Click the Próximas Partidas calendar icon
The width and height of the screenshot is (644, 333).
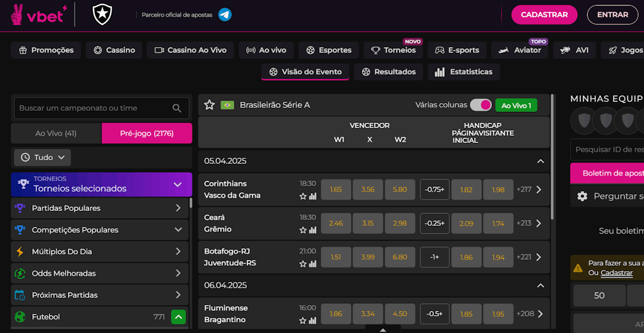(19, 295)
